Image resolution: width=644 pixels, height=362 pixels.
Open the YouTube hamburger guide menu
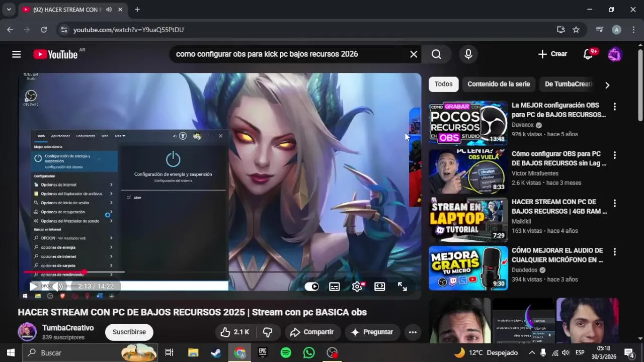17,54
